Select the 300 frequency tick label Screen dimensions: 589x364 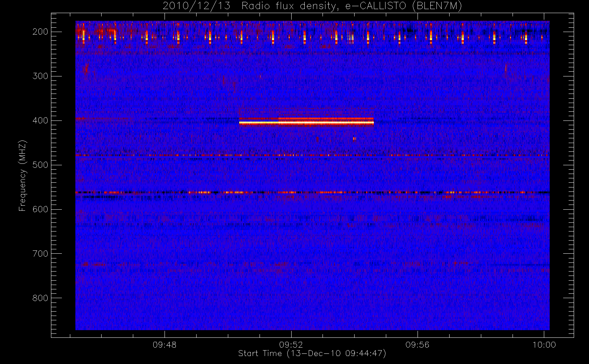[40, 76]
